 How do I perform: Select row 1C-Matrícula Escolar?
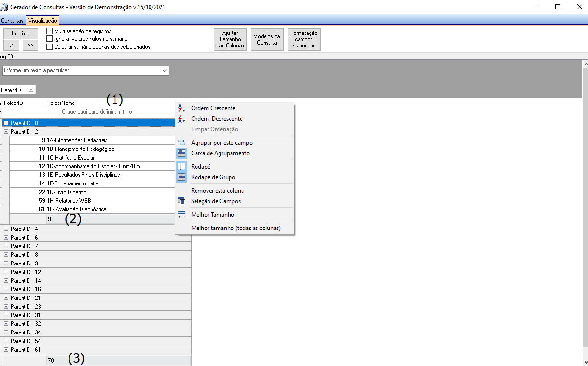click(100, 158)
